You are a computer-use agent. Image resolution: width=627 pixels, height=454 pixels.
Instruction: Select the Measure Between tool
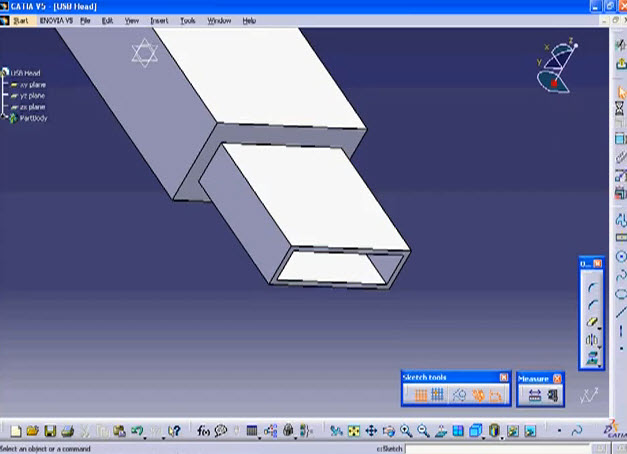click(535, 396)
